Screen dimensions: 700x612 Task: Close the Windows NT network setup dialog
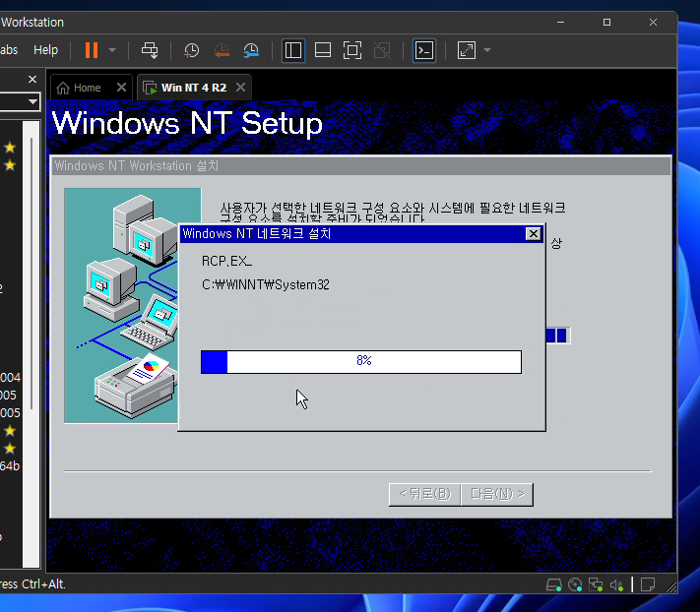pos(533,234)
